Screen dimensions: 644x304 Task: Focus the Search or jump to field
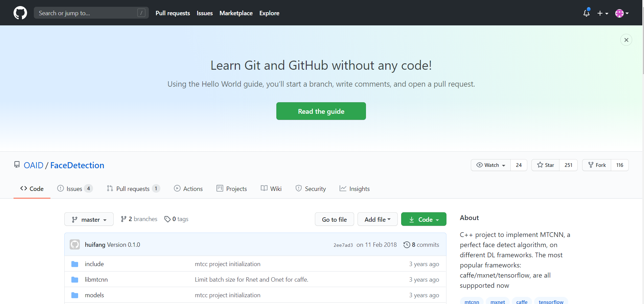(x=91, y=13)
